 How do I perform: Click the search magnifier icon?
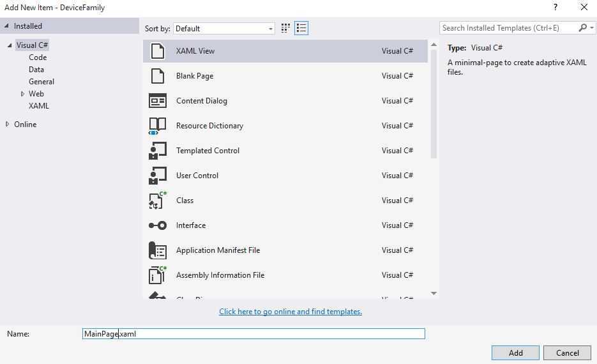[582, 28]
